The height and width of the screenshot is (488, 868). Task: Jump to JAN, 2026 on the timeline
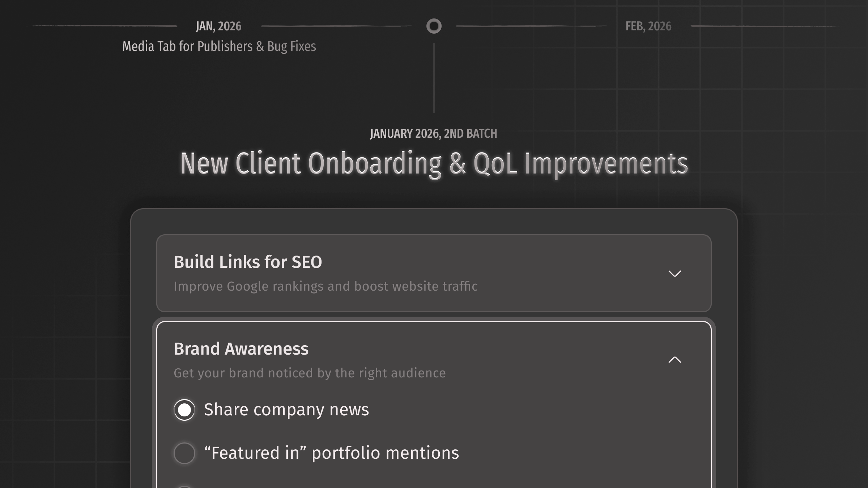(x=218, y=26)
